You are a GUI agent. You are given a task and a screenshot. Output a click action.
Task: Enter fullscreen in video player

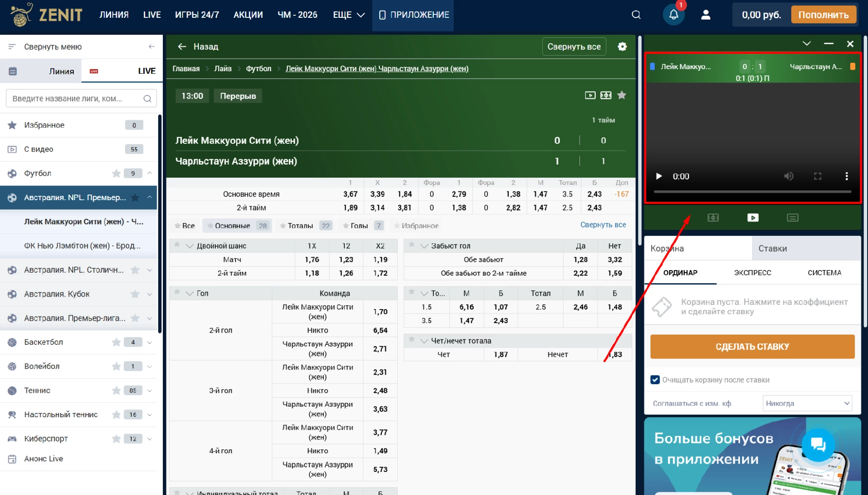818,176
